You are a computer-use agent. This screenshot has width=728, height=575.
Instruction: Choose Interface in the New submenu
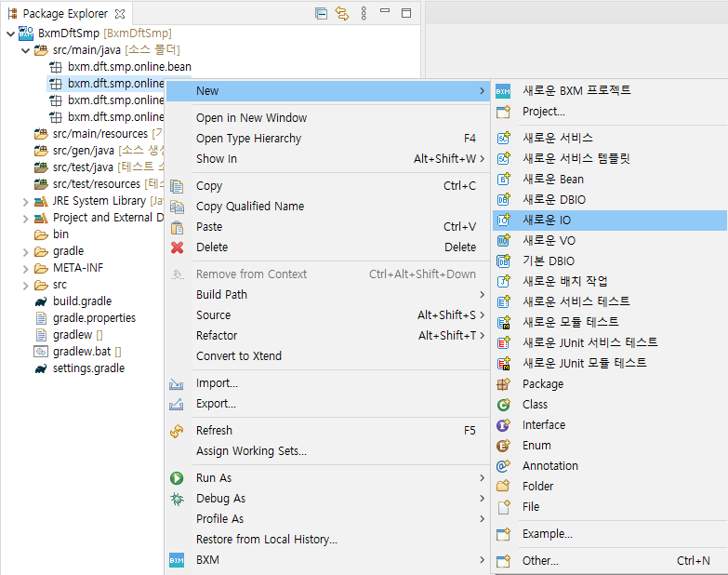[x=543, y=424]
